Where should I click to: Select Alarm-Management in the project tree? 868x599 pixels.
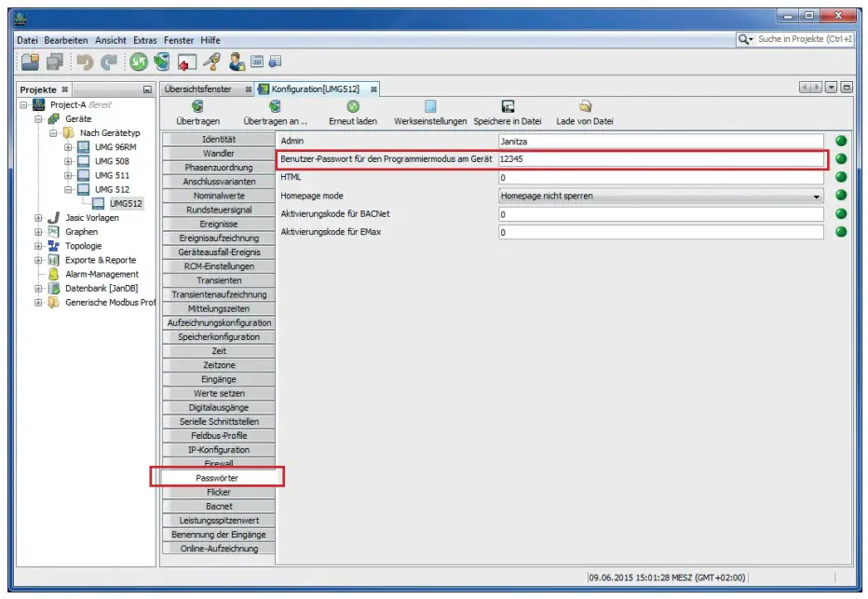pyautogui.click(x=102, y=274)
